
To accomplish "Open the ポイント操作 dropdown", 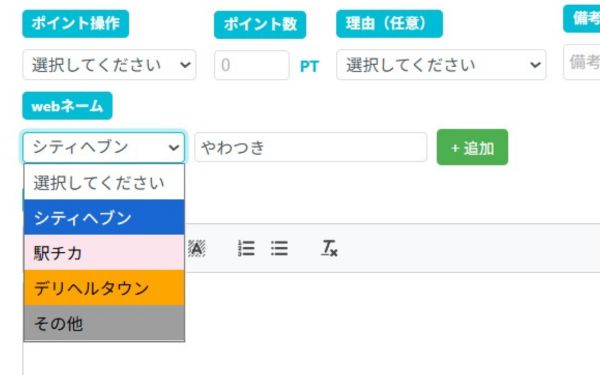I will click(x=109, y=65).
